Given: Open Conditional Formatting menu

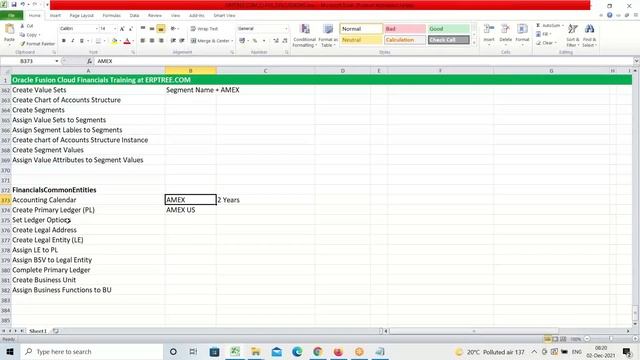Looking at the screenshot, I should [x=304, y=36].
